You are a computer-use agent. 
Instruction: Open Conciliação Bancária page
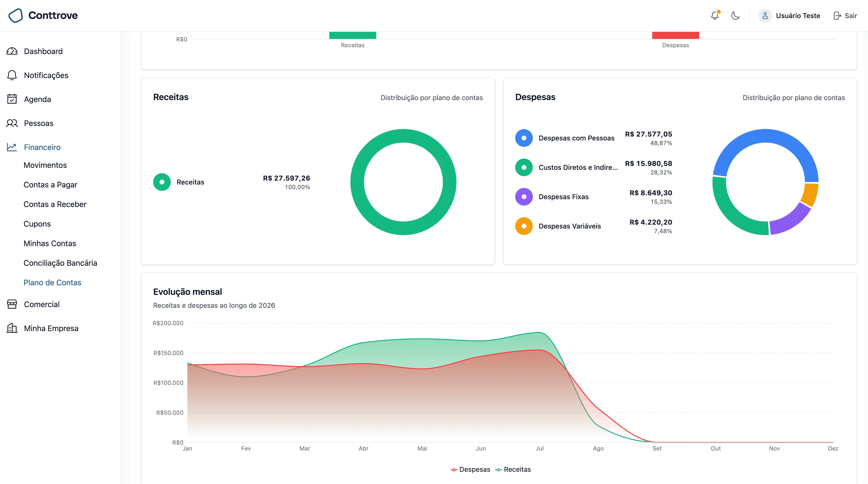tap(60, 263)
